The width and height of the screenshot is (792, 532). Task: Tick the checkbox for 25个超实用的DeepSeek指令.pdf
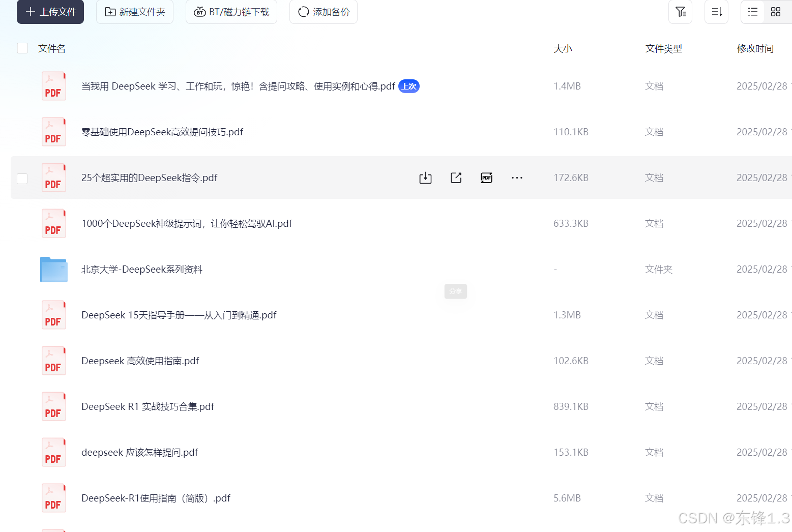22,179
